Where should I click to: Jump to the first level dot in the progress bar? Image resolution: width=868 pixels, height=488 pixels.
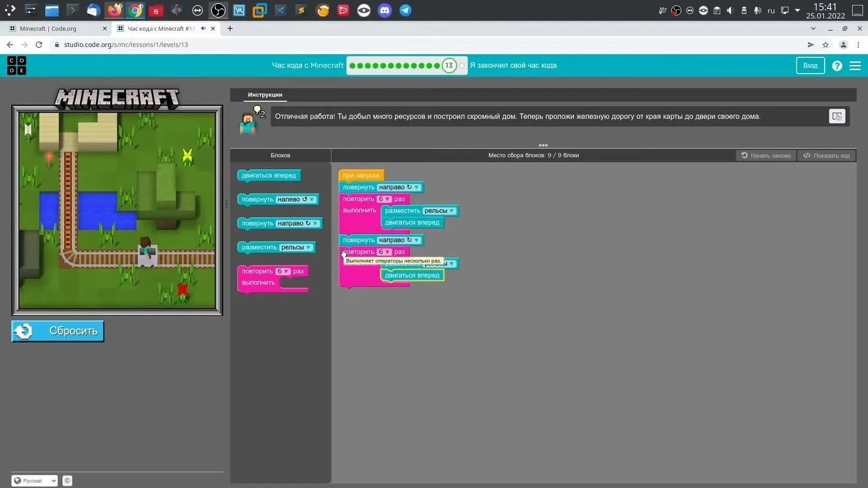pyautogui.click(x=353, y=66)
